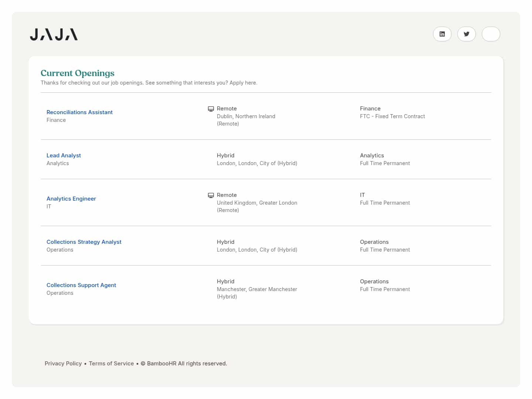Click the Analytics Engineer remote monitor icon
Viewport: 532px width, 399px height.
(211, 195)
